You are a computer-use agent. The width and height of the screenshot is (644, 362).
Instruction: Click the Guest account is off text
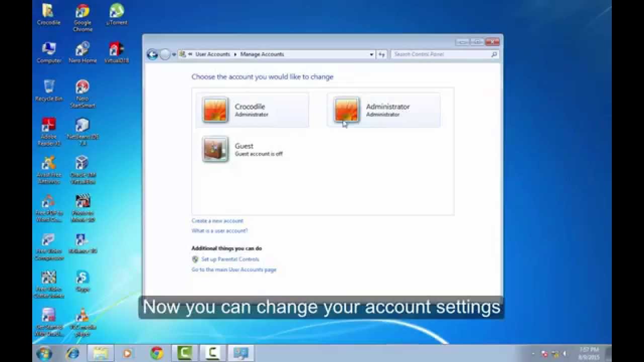[259, 154]
